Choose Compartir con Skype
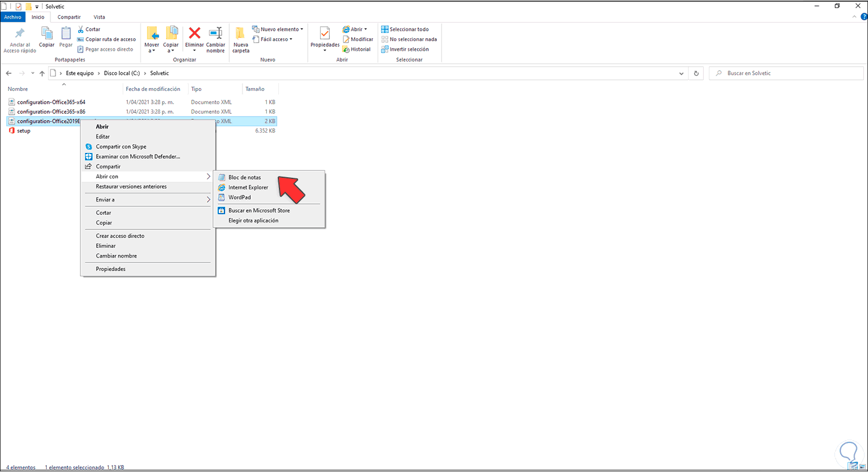868x472 pixels. click(148, 147)
